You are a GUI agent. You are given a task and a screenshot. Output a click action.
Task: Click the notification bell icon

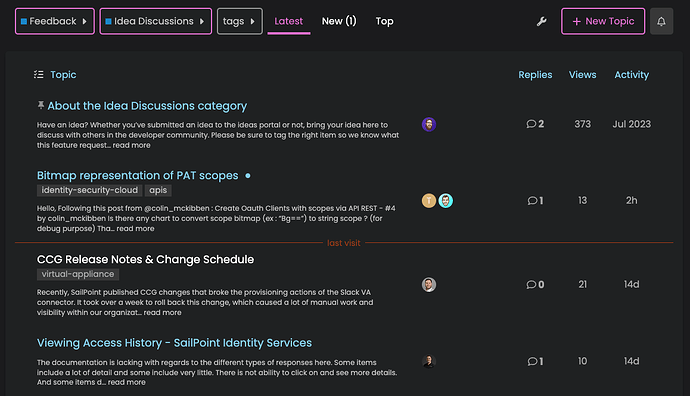coord(661,21)
